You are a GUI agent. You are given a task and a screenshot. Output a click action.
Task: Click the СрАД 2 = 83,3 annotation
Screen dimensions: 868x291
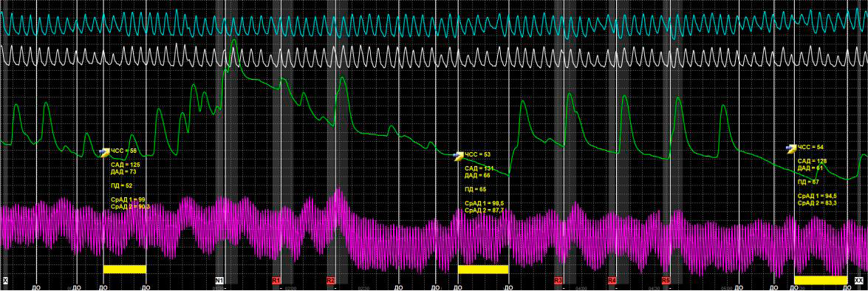(x=816, y=204)
